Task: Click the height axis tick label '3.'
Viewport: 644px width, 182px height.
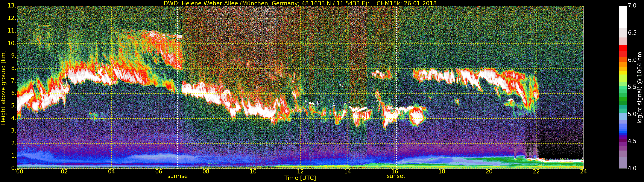Action: 13,131
